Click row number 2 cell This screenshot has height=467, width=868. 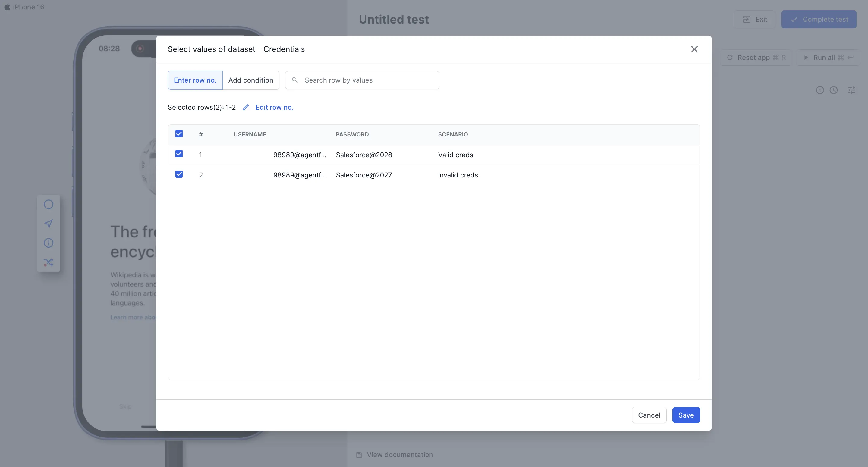coord(201,175)
